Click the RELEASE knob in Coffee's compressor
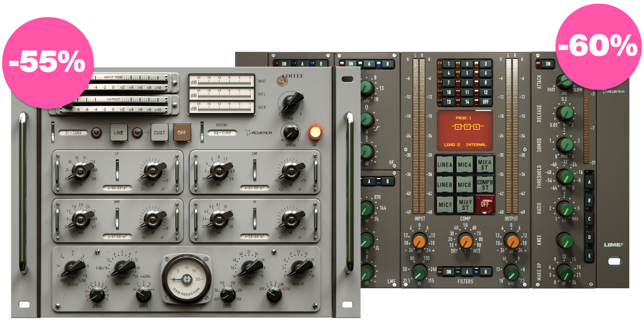Image resolution: width=644 pixels, height=325 pixels. click(73, 268)
